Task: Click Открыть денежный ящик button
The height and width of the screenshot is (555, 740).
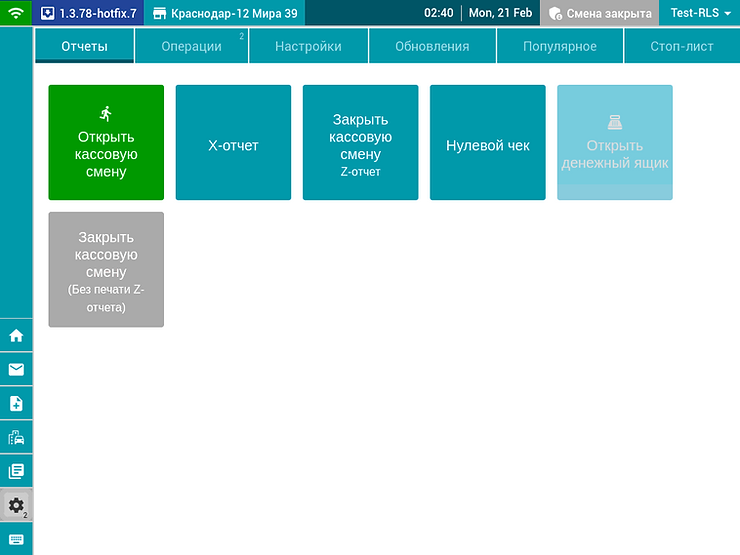Action: pyautogui.click(x=615, y=143)
